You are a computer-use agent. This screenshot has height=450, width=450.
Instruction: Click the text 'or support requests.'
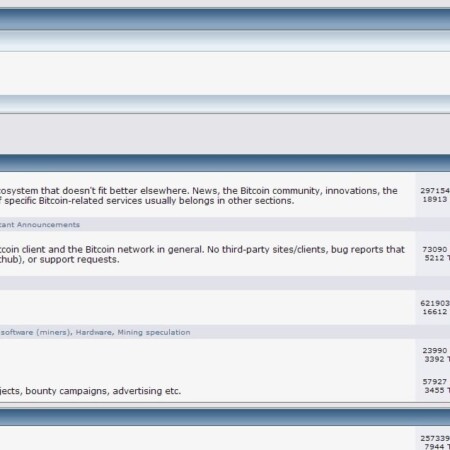point(73,260)
